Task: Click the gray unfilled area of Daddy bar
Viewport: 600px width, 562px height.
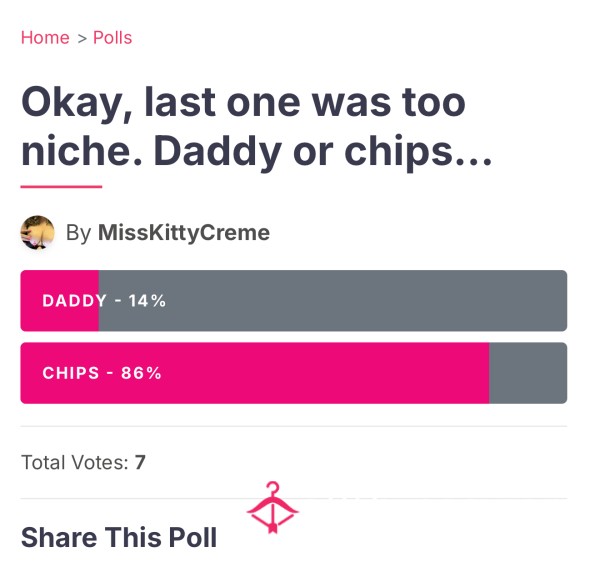Action: pyautogui.click(x=333, y=301)
